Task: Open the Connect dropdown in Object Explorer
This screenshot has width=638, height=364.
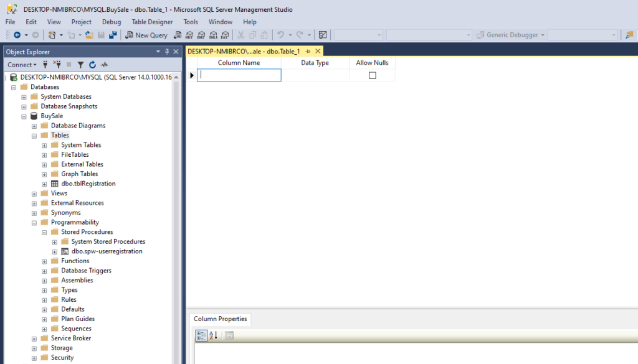Action: click(x=22, y=65)
